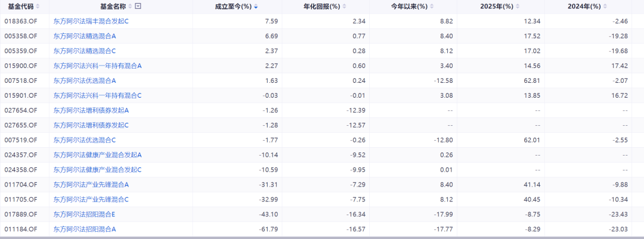Open the filter box beside 基金名称
This screenshot has width=644, height=239.
pyautogui.click(x=138, y=7)
